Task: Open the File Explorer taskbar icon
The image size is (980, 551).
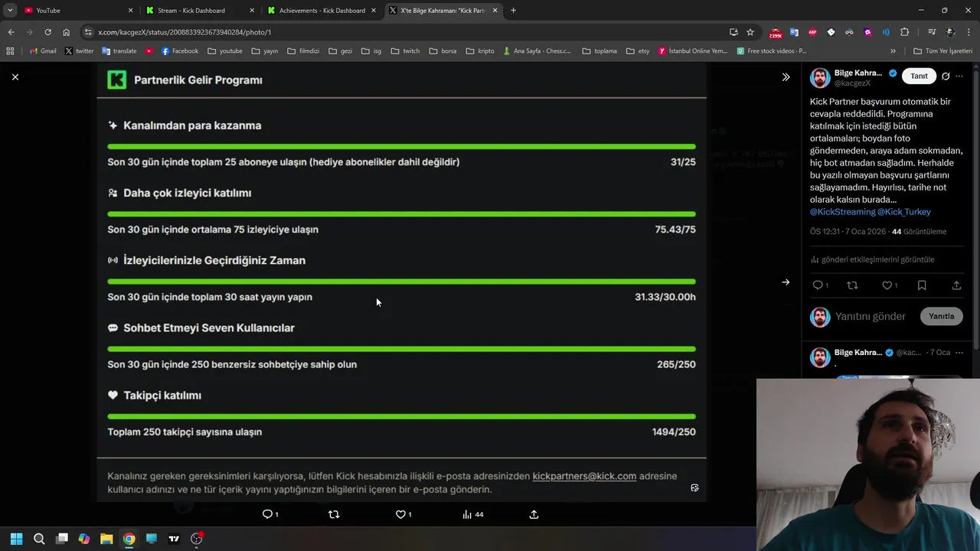Action: pos(106,539)
